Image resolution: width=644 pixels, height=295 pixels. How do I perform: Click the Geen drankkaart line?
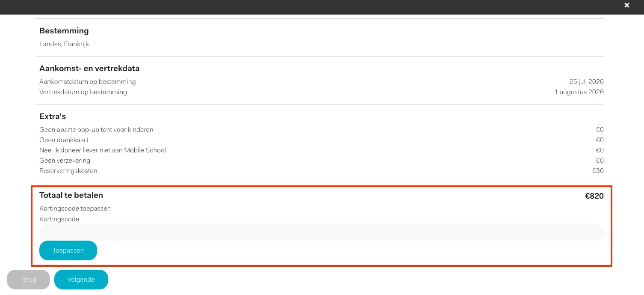[64, 140]
